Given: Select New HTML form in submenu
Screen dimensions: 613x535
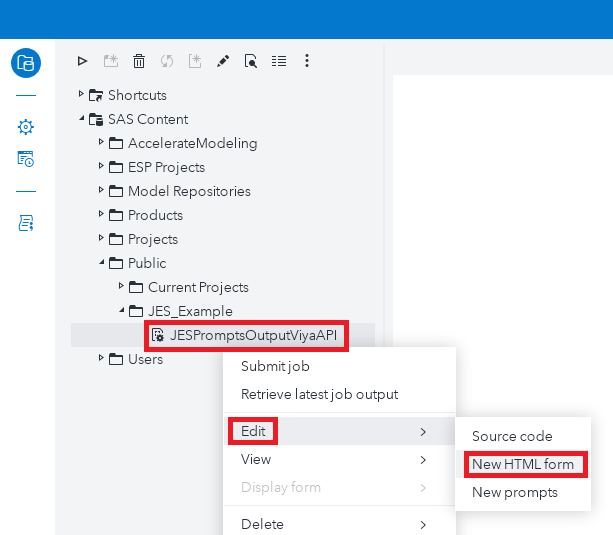Looking at the screenshot, I should [523, 464].
